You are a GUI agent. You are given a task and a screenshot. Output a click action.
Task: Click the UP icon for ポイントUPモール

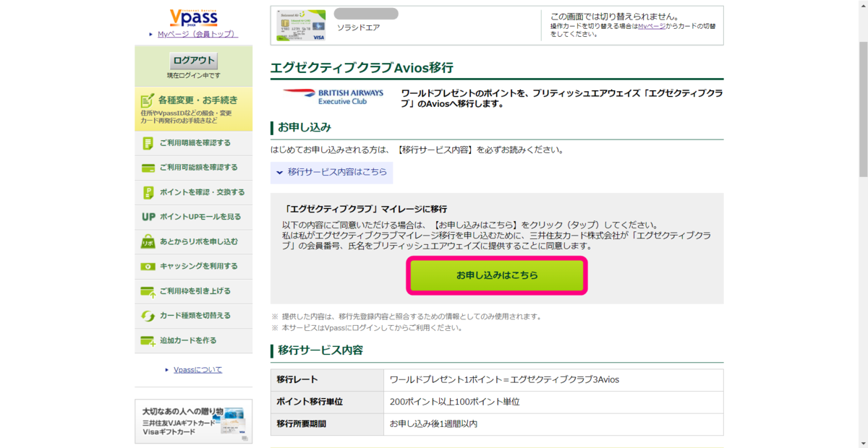click(x=148, y=217)
